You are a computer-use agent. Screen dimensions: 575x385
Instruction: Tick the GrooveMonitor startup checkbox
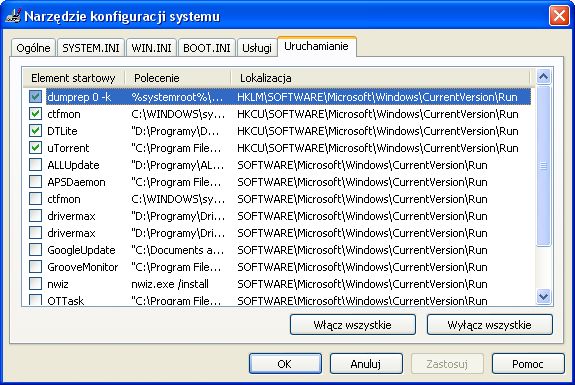tap(36, 267)
